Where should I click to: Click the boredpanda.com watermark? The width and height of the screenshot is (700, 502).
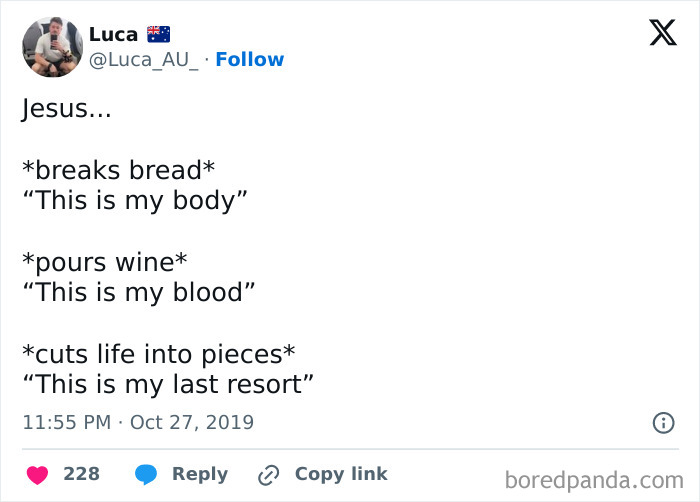(594, 479)
